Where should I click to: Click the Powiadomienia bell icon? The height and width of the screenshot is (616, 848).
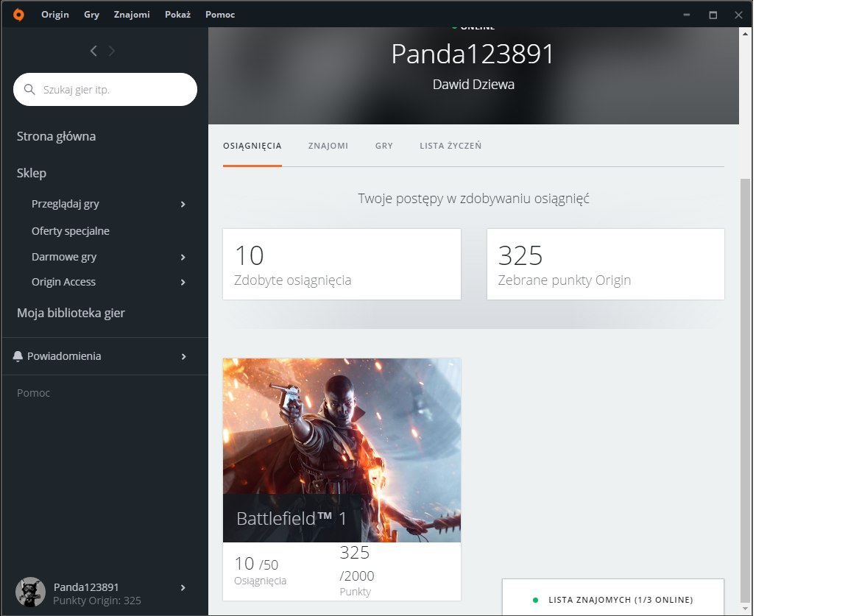coord(18,356)
